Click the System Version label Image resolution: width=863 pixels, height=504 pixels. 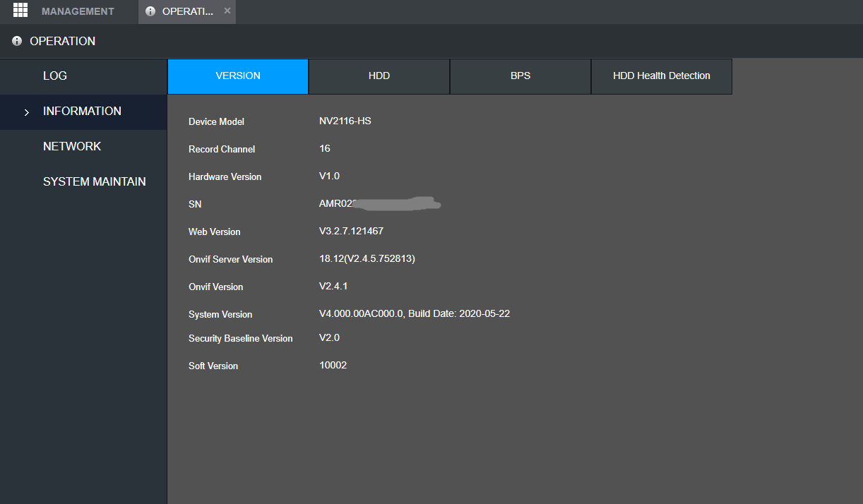coord(220,315)
